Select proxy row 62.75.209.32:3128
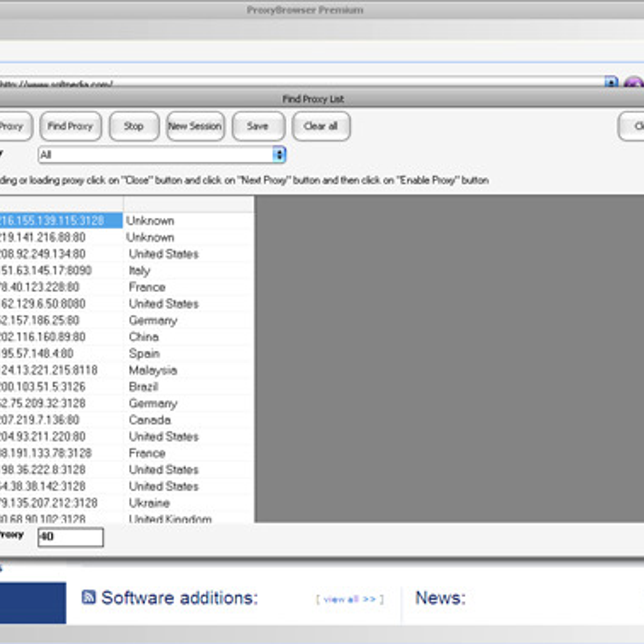Viewport: 644px width, 644px height. tap(127, 403)
